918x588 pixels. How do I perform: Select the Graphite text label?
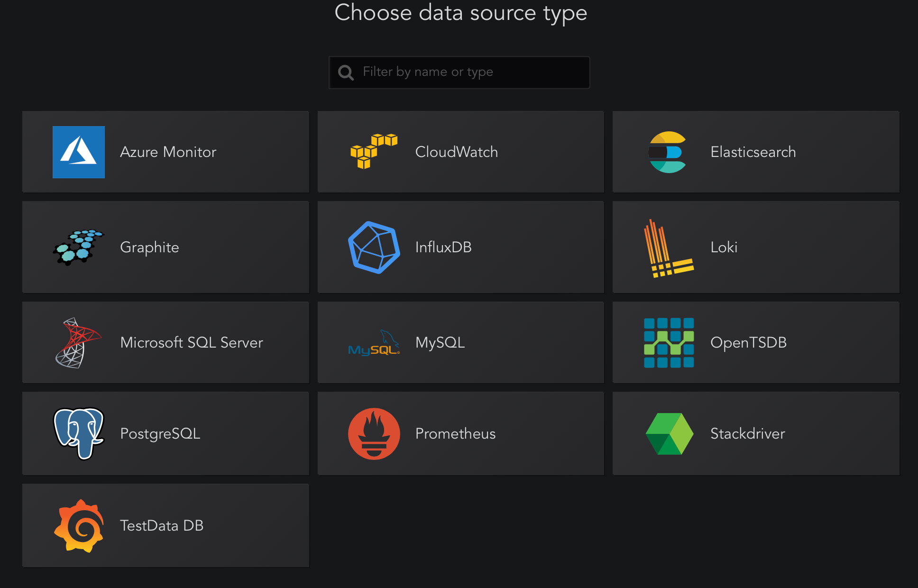(149, 248)
